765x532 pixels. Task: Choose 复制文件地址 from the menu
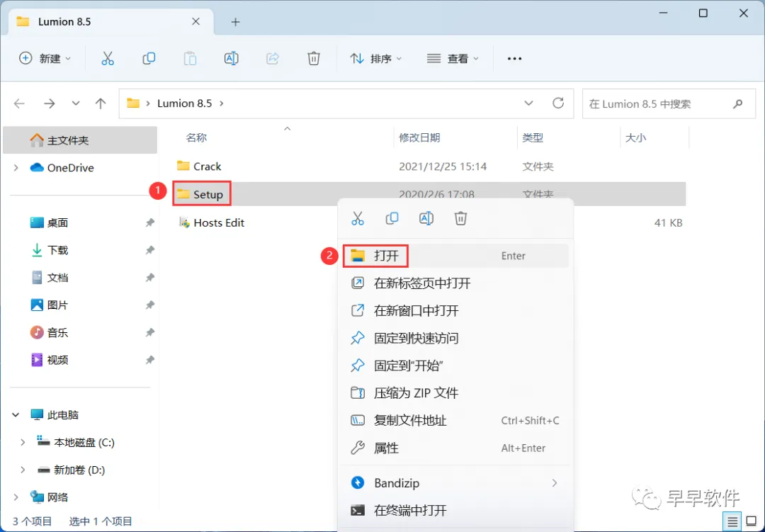pyautogui.click(x=455, y=420)
